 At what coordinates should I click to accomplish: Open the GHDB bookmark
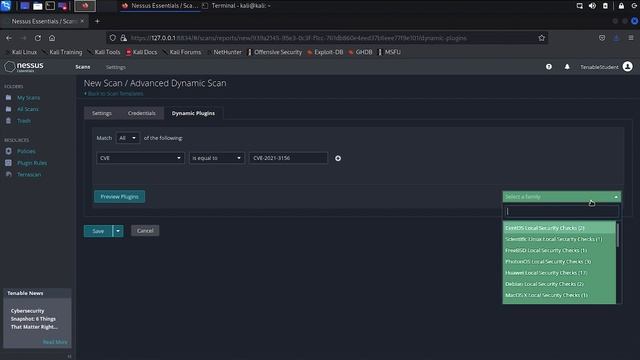tap(361, 52)
